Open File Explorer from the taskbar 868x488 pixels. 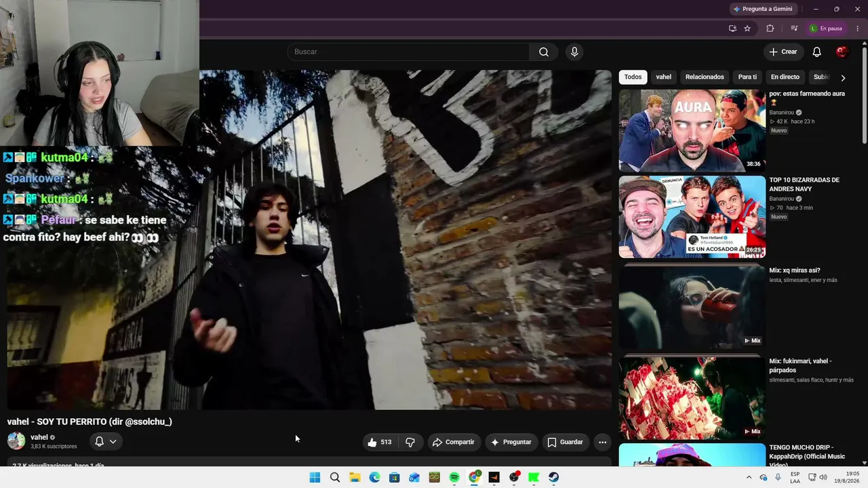coord(355,477)
